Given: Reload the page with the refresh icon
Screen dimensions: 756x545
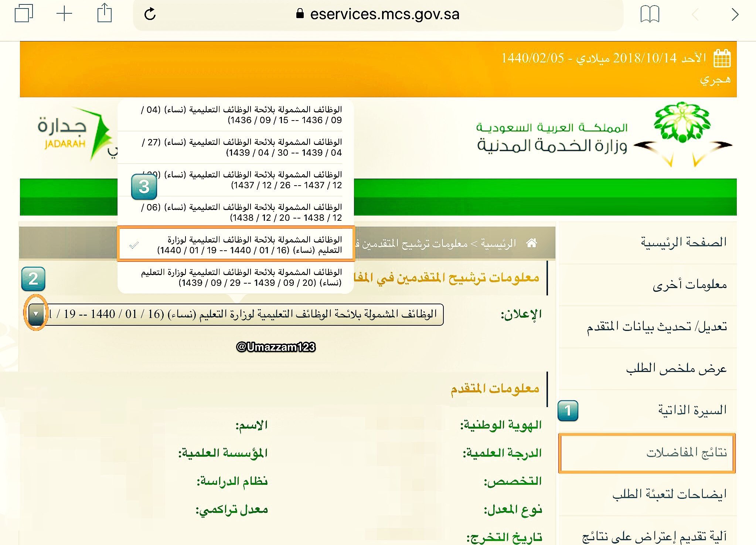Looking at the screenshot, I should click(150, 14).
